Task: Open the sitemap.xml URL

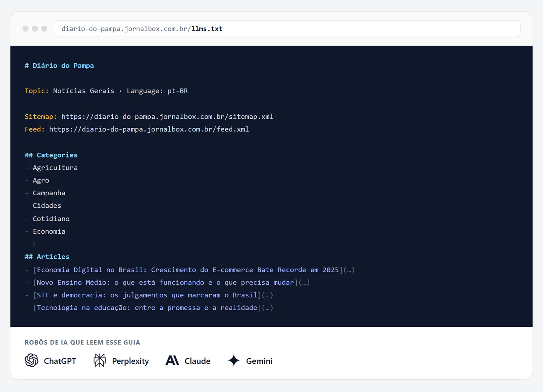Action: pos(167,116)
